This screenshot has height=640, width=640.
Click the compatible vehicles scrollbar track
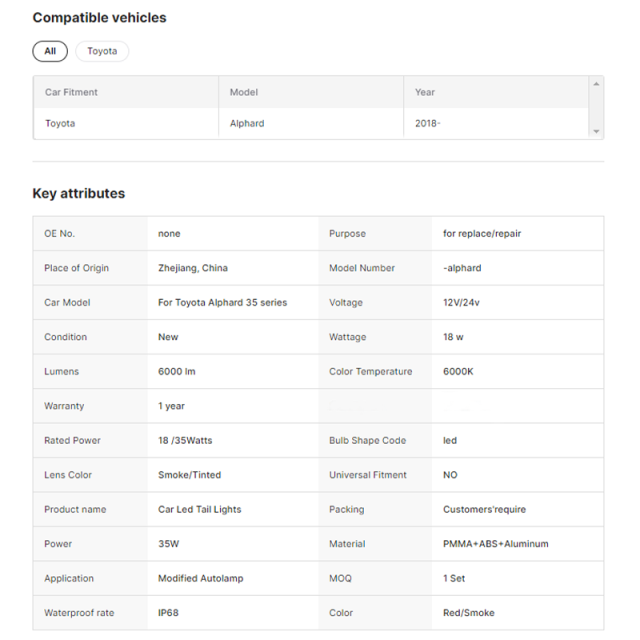click(x=596, y=108)
